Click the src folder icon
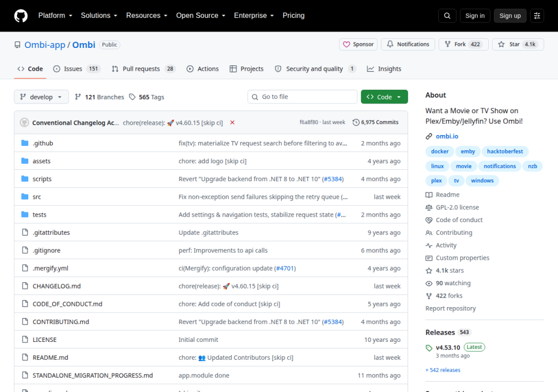This screenshot has width=558, height=392. click(25, 197)
